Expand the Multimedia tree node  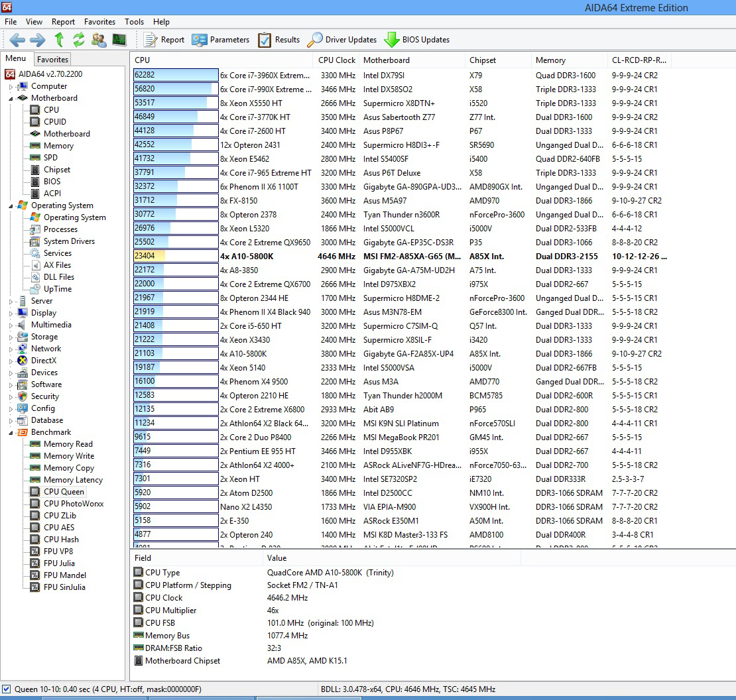pyautogui.click(x=11, y=325)
